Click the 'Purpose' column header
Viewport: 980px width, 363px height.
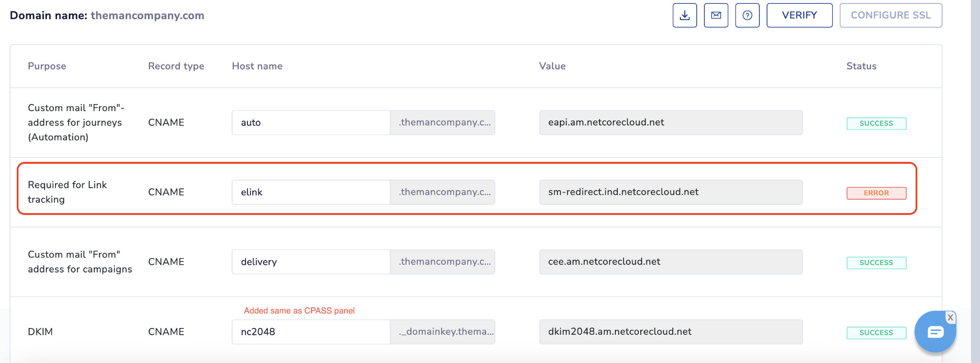[47, 66]
